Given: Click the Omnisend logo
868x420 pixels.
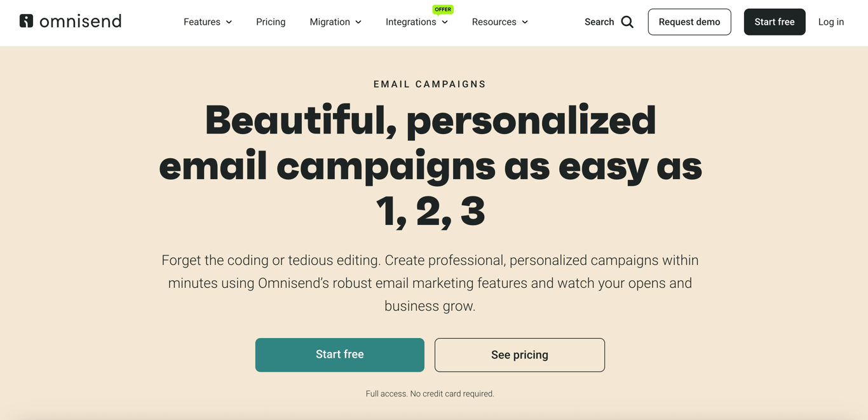Looking at the screenshot, I should pyautogui.click(x=70, y=20).
